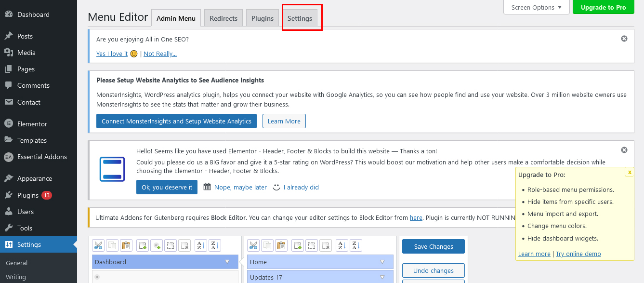The height and width of the screenshot is (283, 644).
Task: Open Plugins with 13 updates badge
Action: (x=39, y=195)
